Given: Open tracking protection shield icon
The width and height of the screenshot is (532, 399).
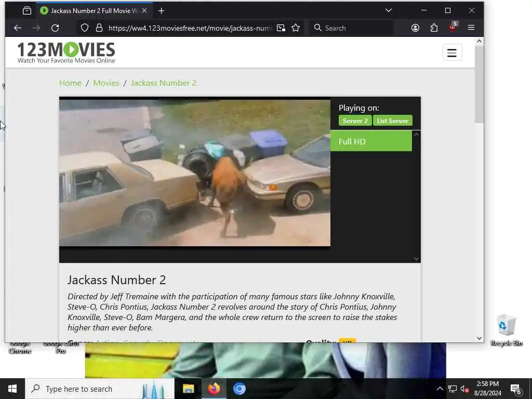Looking at the screenshot, I should coord(85,28).
